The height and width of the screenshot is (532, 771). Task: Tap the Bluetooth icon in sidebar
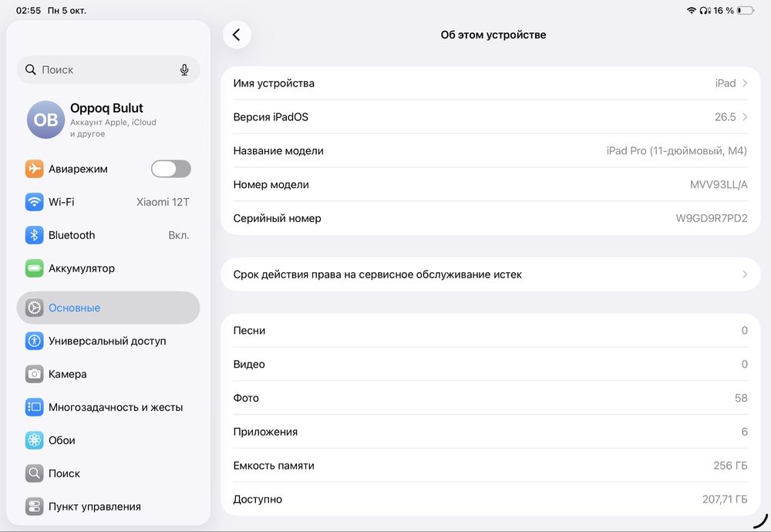pyautogui.click(x=34, y=235)
